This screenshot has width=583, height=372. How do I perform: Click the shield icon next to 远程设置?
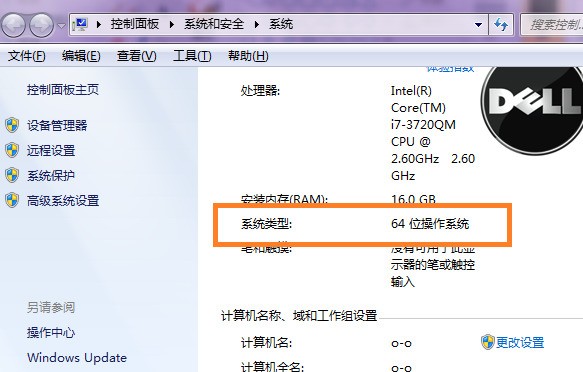tap(12, 150)
